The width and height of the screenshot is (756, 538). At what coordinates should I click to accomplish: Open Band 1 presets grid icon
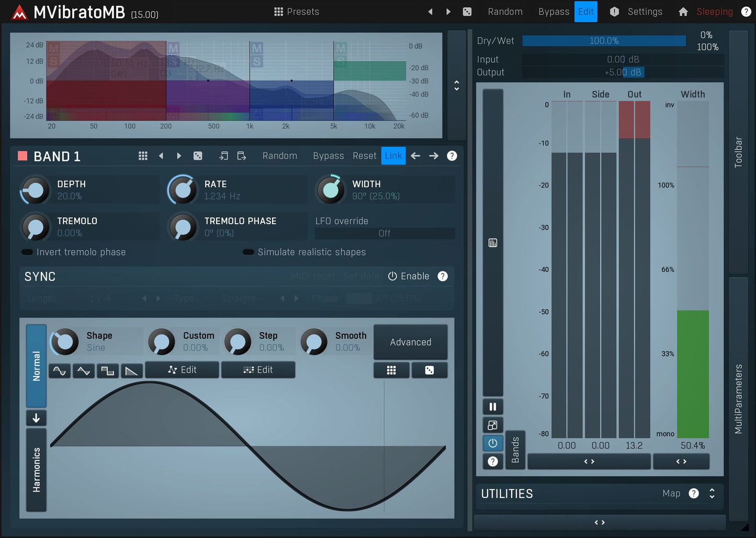click(x=143, y=156)
